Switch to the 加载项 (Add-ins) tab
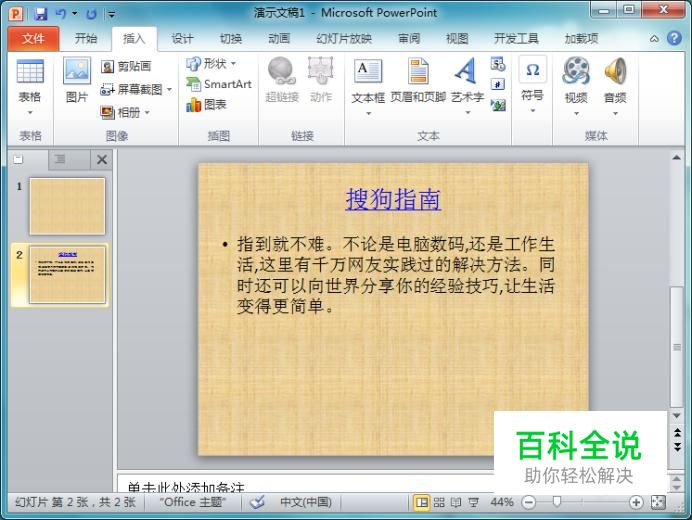Viewport: 692px width, 520px height. pyautogui.click(x=581, y=38)
